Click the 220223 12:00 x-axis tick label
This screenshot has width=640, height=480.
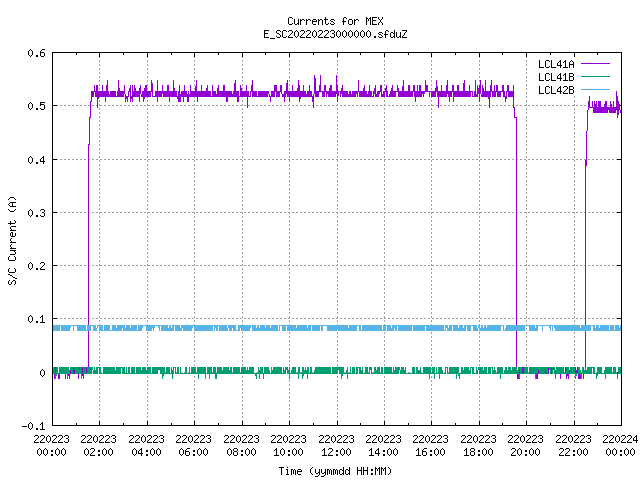point(336,446)
